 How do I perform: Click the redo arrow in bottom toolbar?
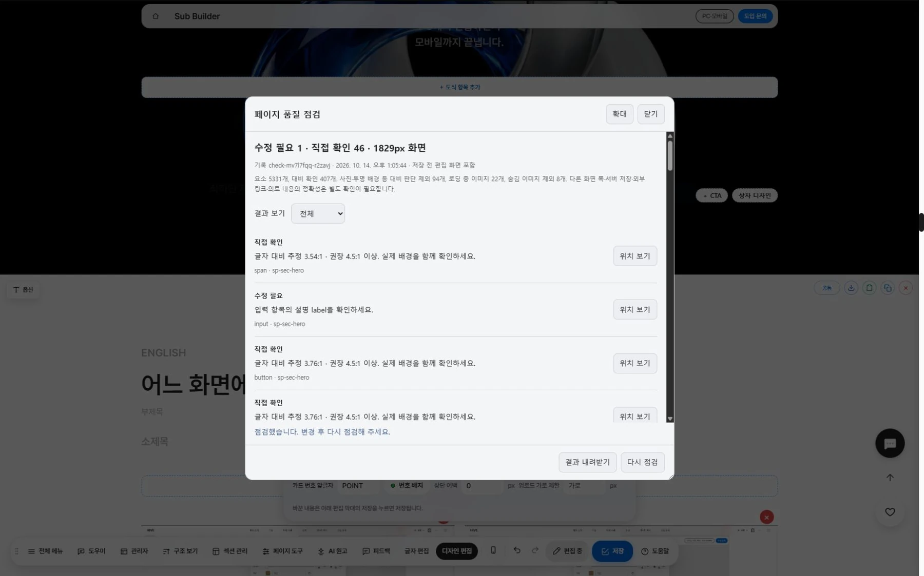click(x=535, y=550)
